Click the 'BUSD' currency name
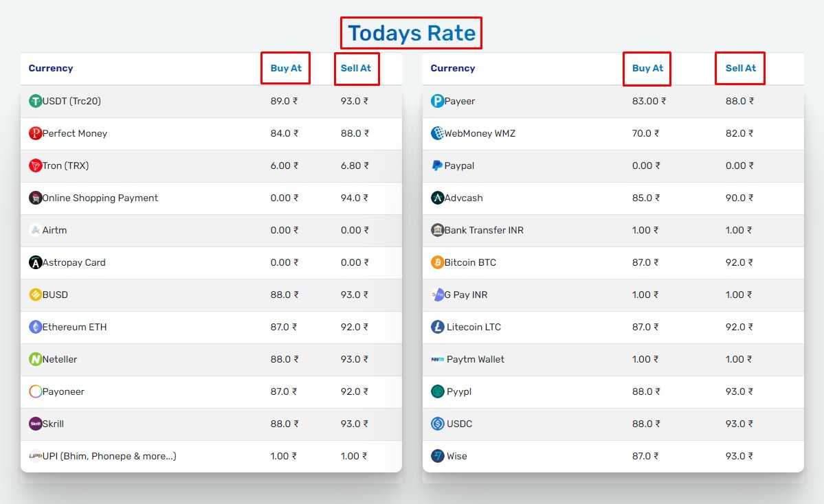Image resolution: width=824 pixels, height=504 pixels. 55,295
